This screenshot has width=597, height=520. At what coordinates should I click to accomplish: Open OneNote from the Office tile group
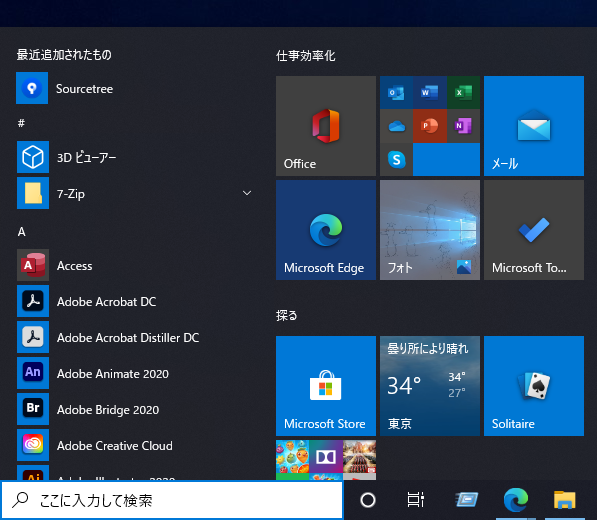(463, 126)
